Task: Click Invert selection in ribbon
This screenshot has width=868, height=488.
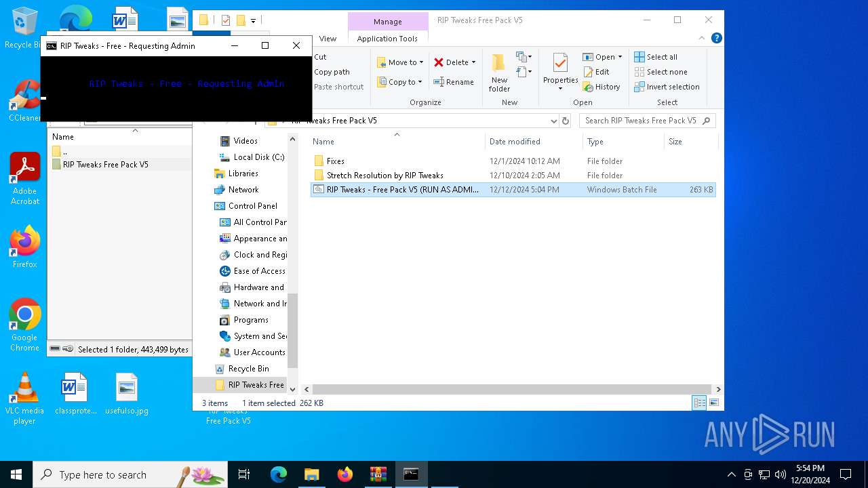Action: (x=667, y=87)
